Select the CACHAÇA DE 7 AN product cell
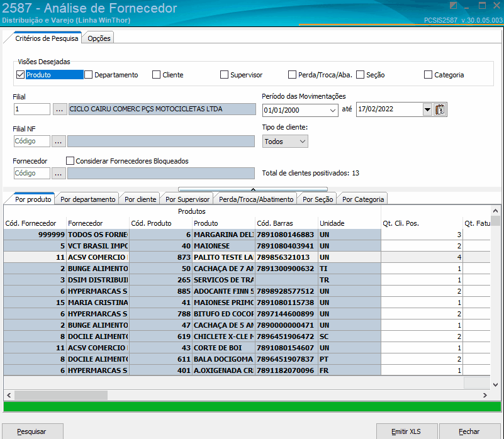Image resolution: width=504 pixels, height=439 pixels. pos(223,269)
